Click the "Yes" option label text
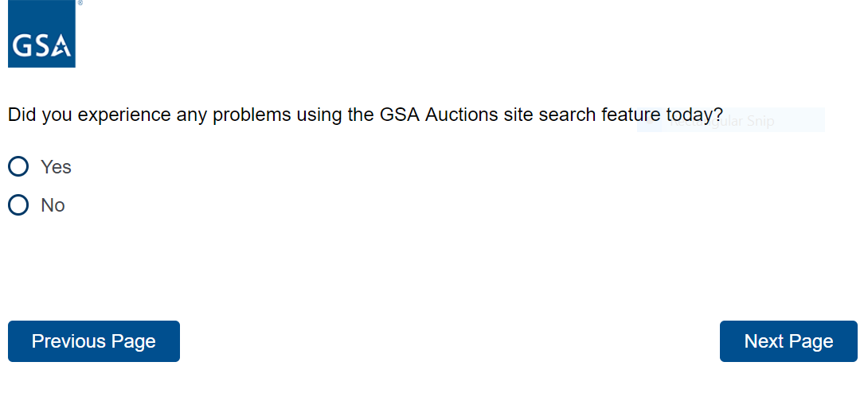This screenshot has height=397, width=868. [x=56, y=167]
